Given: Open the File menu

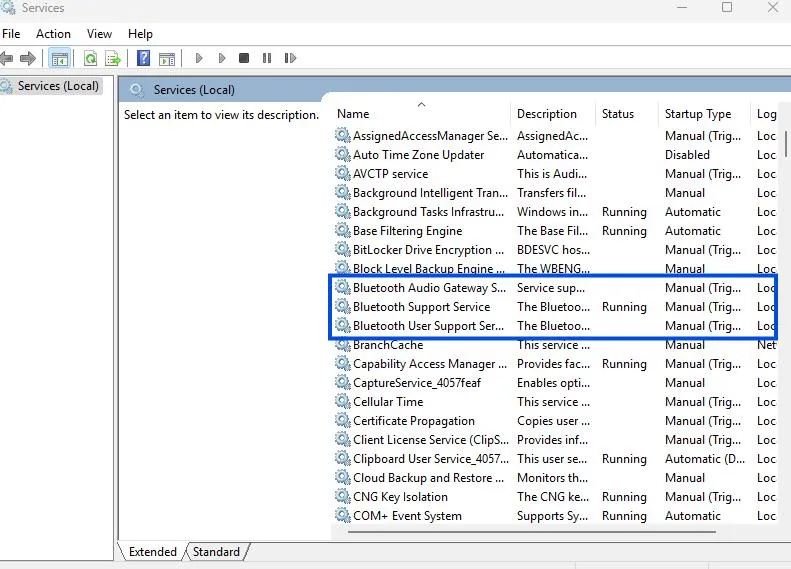Looking at the screenshot, I should click(11, 34).
